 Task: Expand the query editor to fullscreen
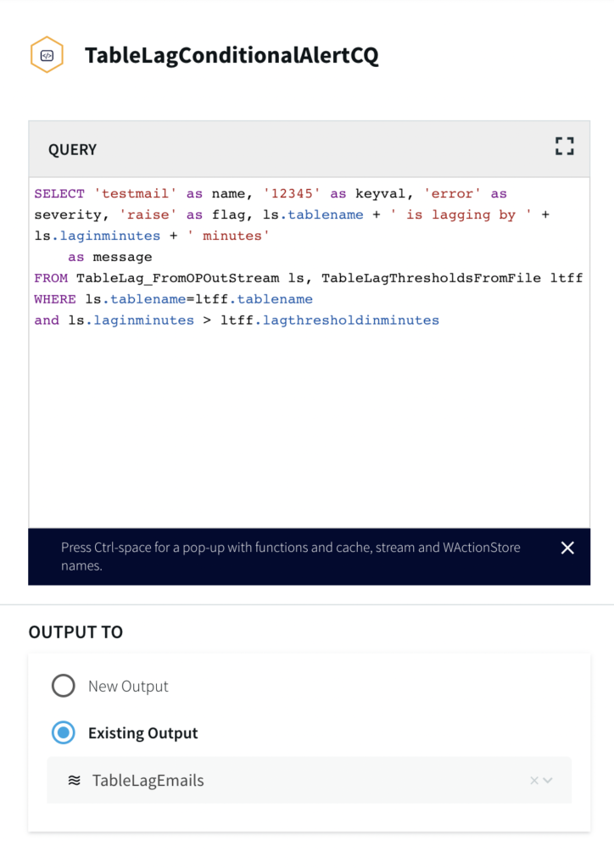(565, 147)
